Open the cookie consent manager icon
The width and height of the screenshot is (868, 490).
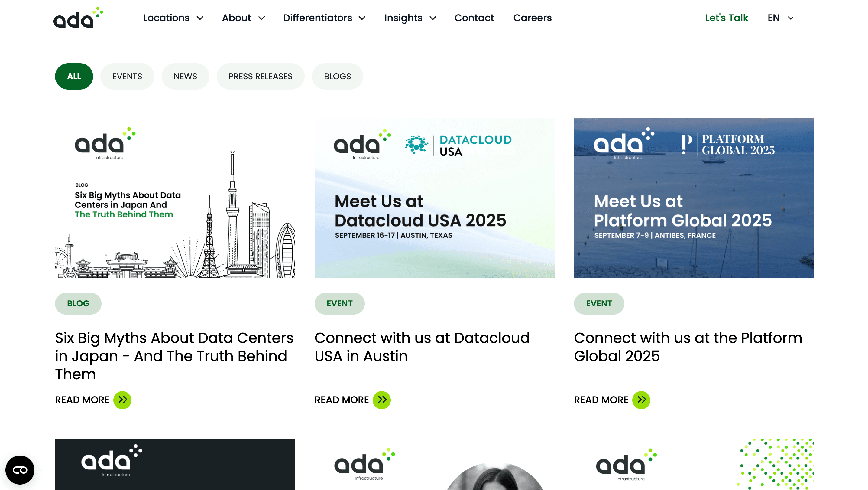tap(20, 470)
